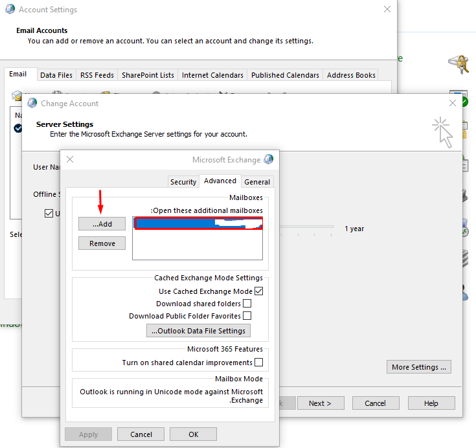Switch to the General tab
Image resolution: width=476 pixels, height=448 pixels.
257,182
